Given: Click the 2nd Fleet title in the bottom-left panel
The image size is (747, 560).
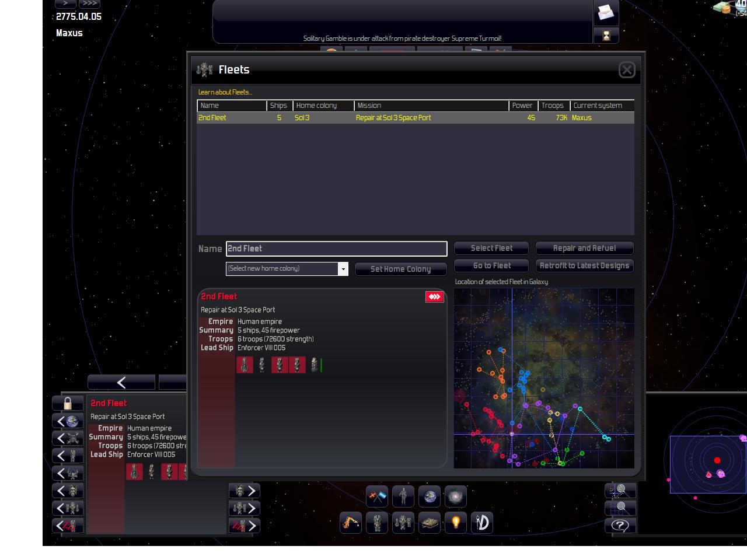Looking at the screenshot, I should tap(109, 403).
